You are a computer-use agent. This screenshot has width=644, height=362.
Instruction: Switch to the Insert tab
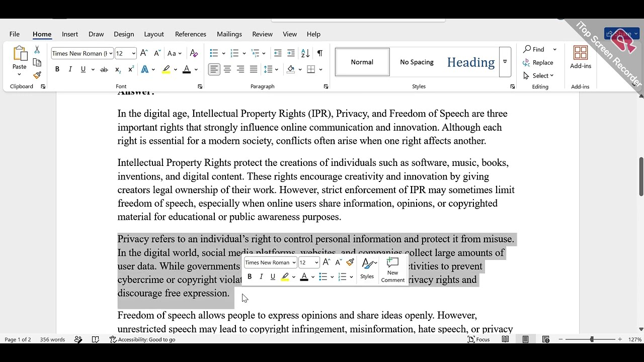coord(70,34)
